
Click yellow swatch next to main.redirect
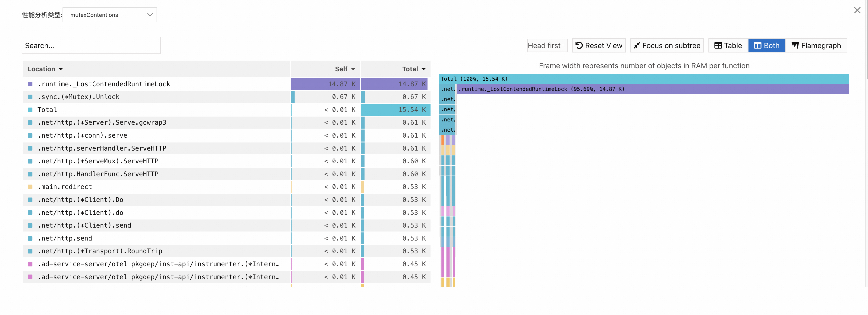pyautogui.click(x=30, y=187)
